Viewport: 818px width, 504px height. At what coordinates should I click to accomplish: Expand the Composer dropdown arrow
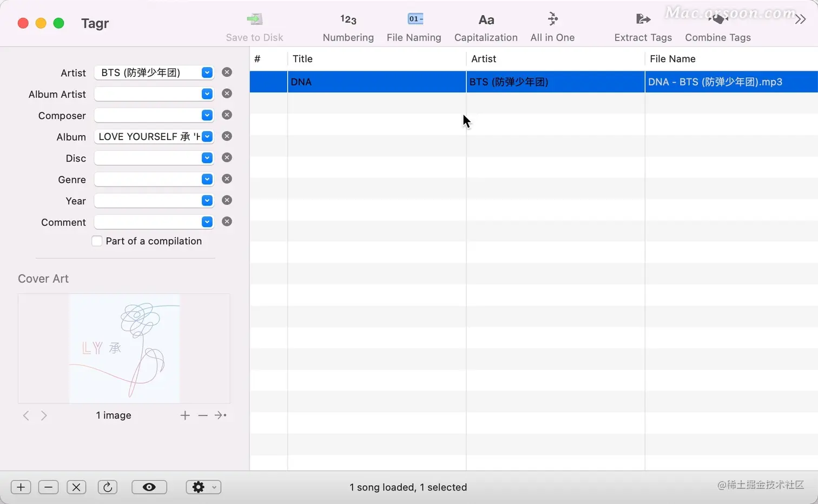point(207,115)
